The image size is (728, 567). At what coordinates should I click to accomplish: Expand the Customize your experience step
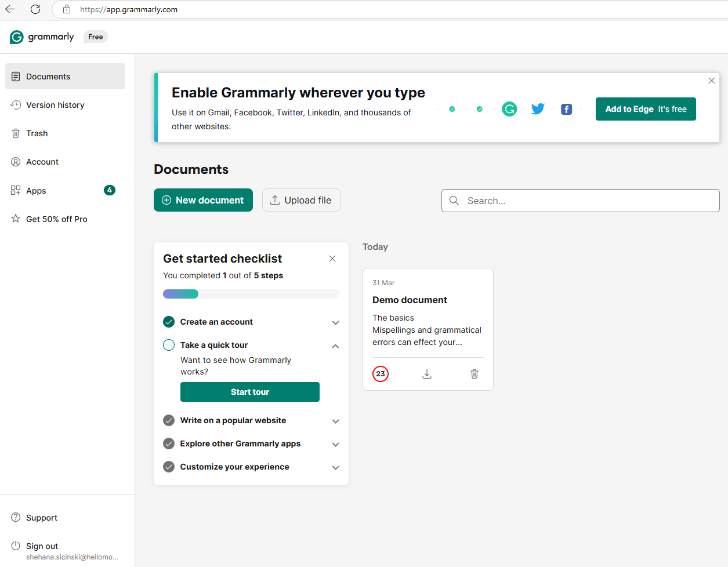pyautogui.click(x=335, y=467)
